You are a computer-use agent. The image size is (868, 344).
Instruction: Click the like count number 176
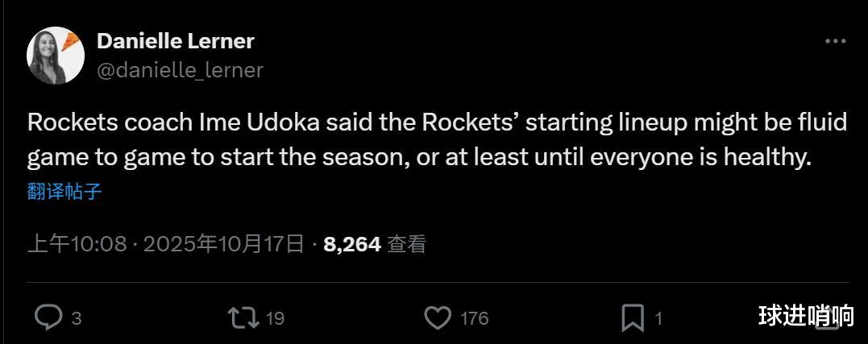click(474, 318)
